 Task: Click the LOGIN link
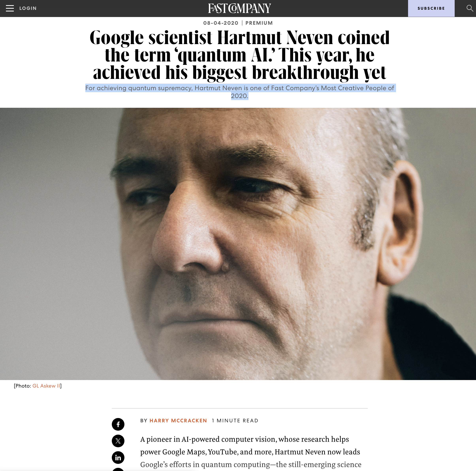point(28,8)
